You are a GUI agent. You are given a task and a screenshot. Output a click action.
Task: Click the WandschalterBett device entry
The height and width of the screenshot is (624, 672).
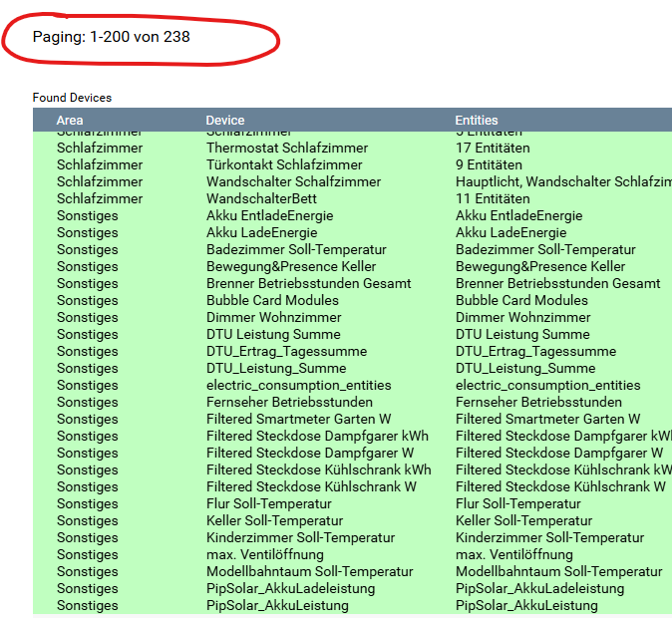pyautogui.click(x=261, y=198)
